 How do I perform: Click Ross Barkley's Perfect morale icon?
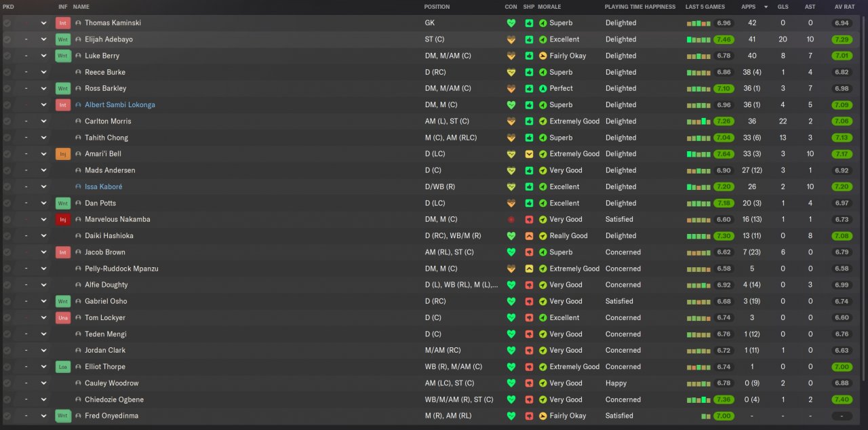[542, 88]
